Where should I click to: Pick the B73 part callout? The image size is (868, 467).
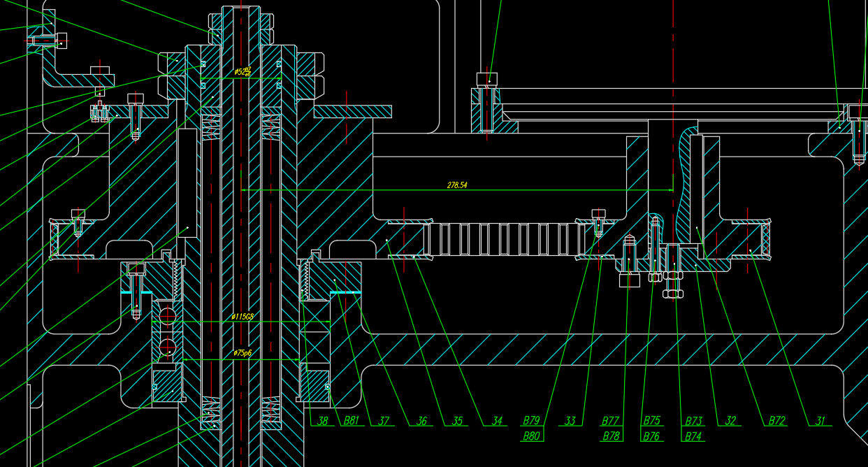coord(693,421)
